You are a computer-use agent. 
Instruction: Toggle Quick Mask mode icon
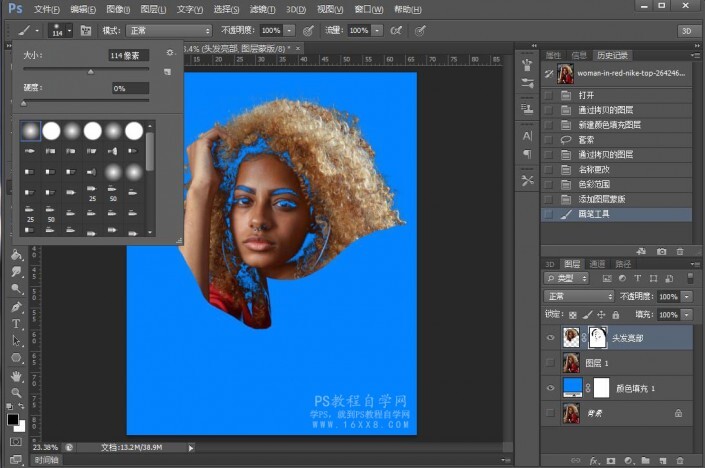click(16, 440)
